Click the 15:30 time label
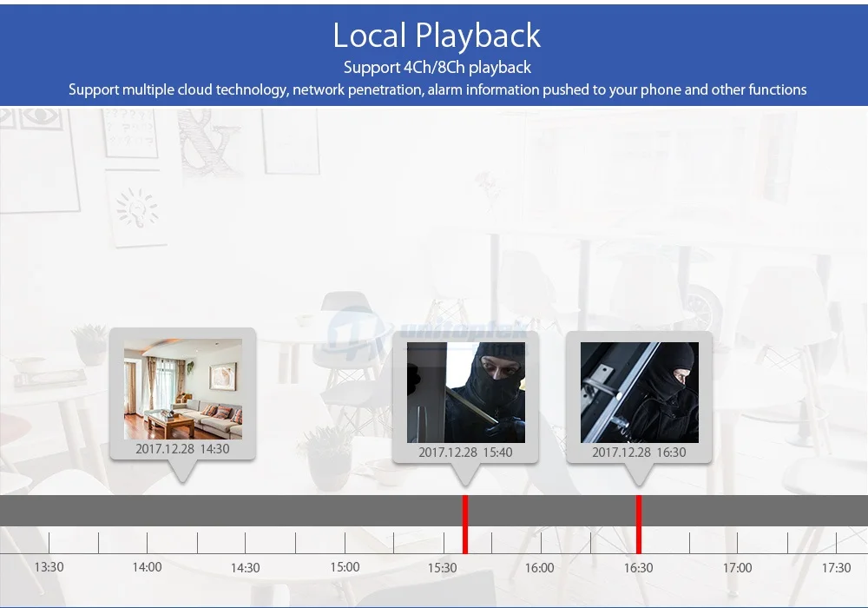The image size is (868, 608). [x=443, y=567]
